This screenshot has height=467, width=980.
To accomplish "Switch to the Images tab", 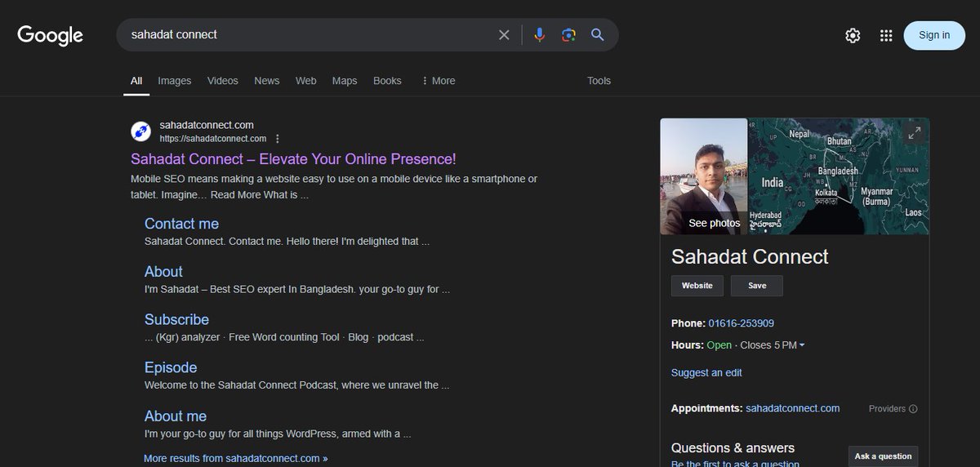I will [x=175, y=81].
